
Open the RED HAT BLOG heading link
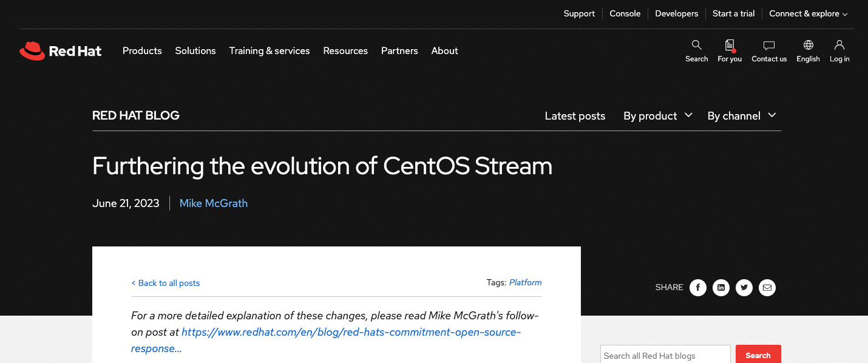click(136, 115)
